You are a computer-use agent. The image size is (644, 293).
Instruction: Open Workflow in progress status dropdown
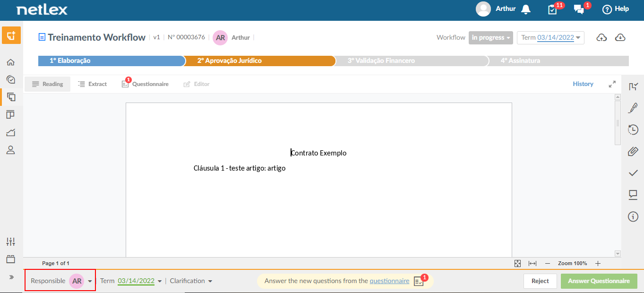coord(491,38)
